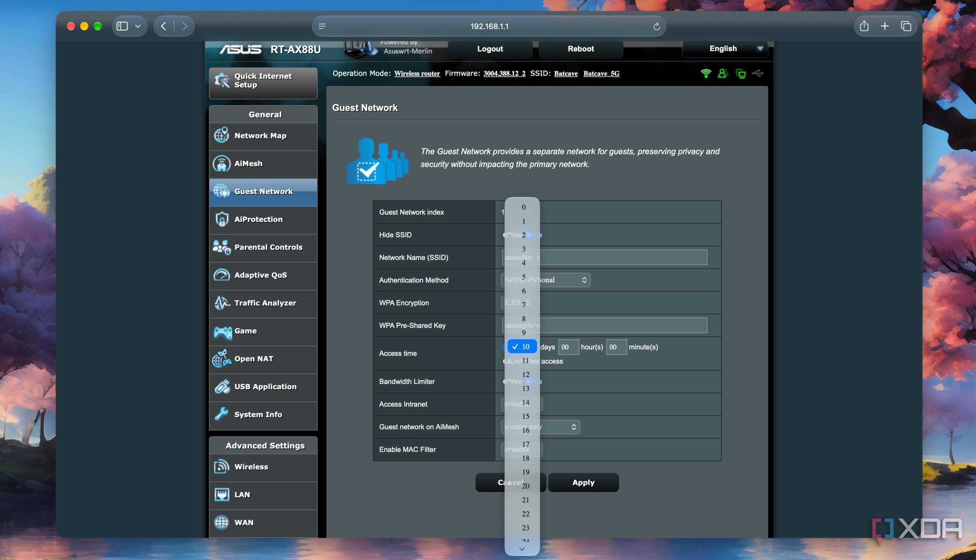Open Guest network on AiMesh dropdown

point(540,427)
